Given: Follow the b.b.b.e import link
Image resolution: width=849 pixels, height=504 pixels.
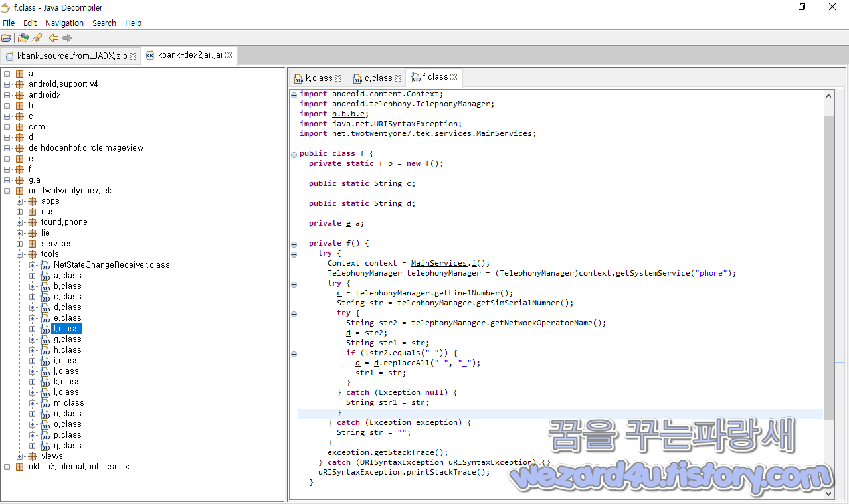Looking at the screenshot, I should pos(348,114).
